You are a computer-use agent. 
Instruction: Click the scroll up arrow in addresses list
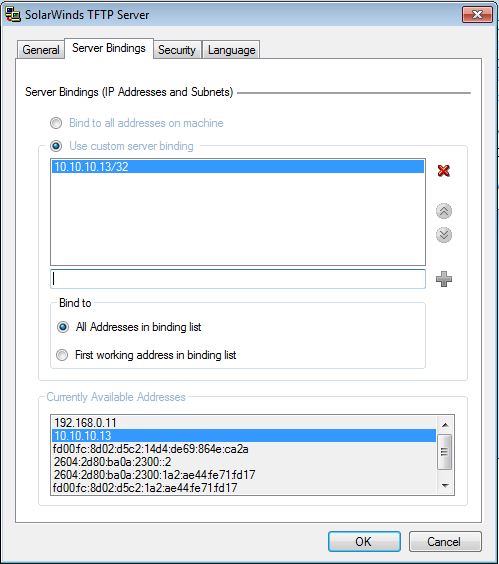coord(445,425)
